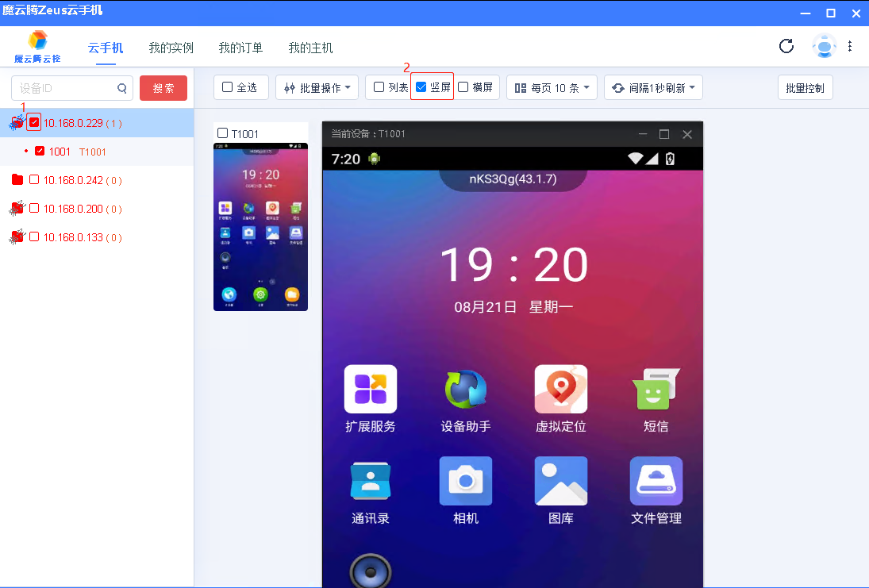Click the refresh icon in header
The image size is (869, 588).
(x=786, y=46)
